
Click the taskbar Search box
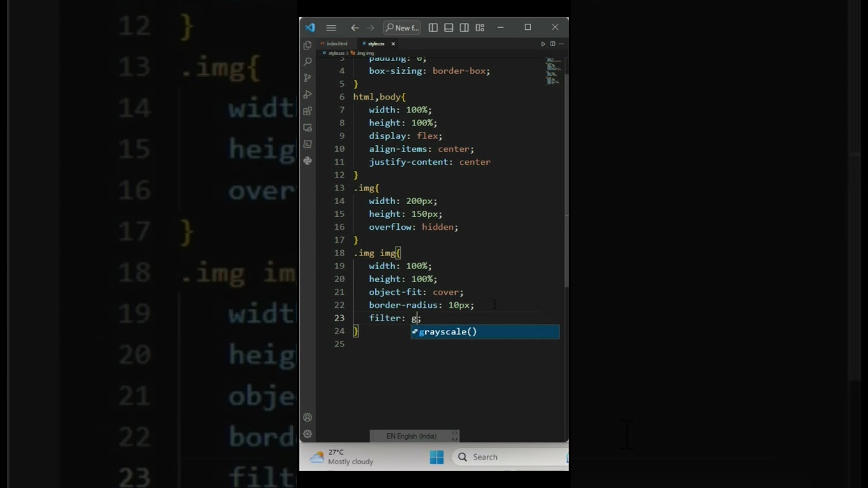[x=510, y=457]
